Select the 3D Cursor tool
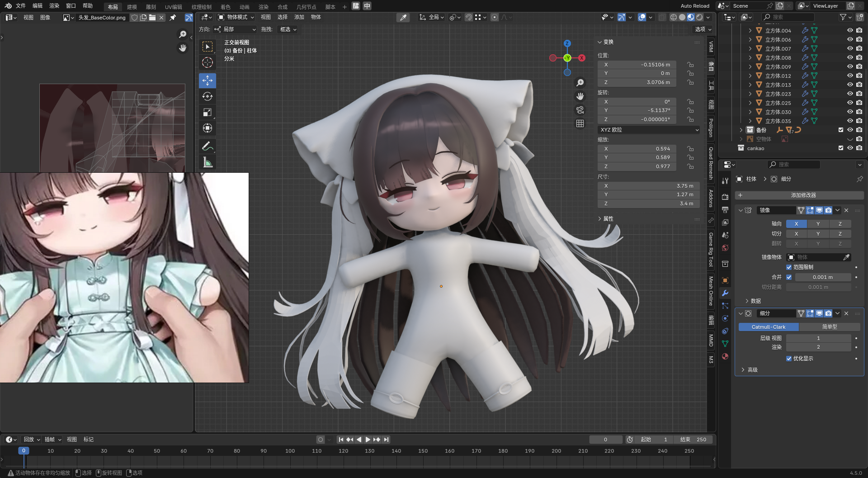 tap(208, 62)
